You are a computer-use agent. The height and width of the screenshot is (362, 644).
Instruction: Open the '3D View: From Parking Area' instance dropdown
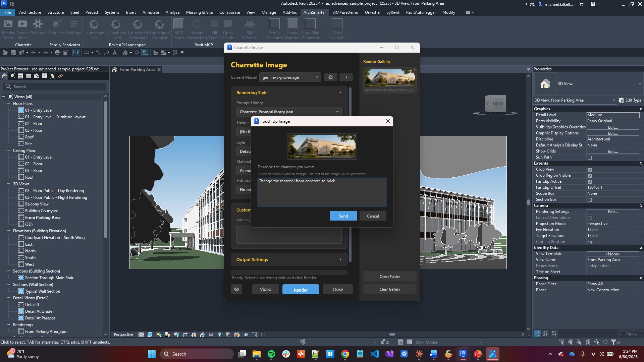click(575, 100)
